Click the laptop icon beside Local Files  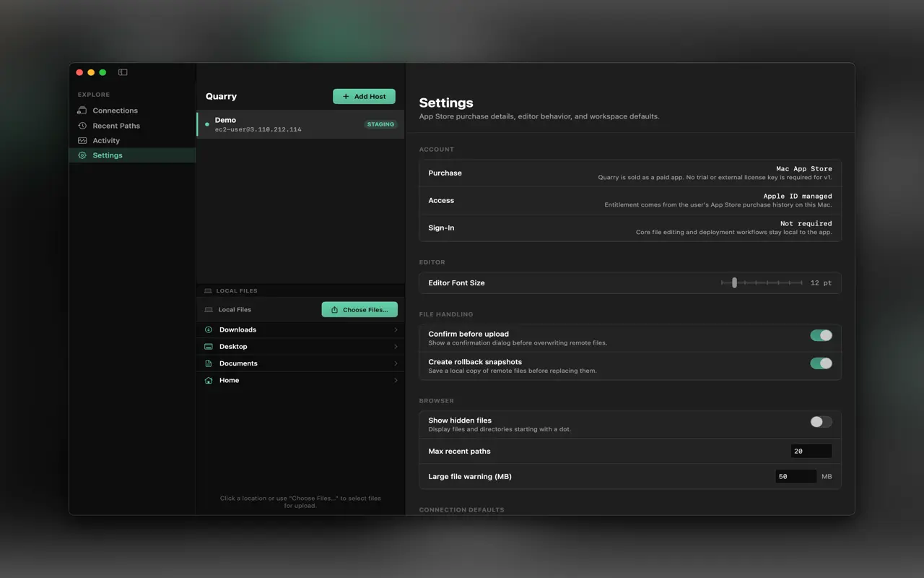point(209,310)
